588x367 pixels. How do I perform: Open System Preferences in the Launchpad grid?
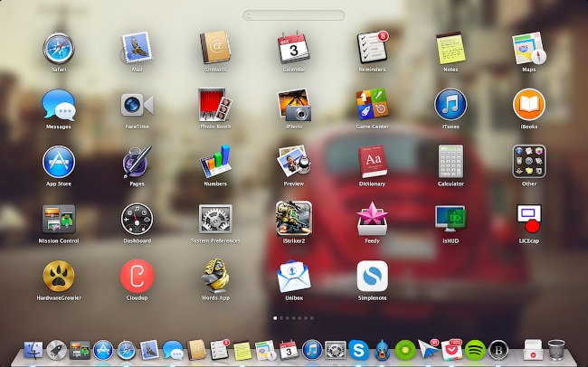[x=215, y=220]
